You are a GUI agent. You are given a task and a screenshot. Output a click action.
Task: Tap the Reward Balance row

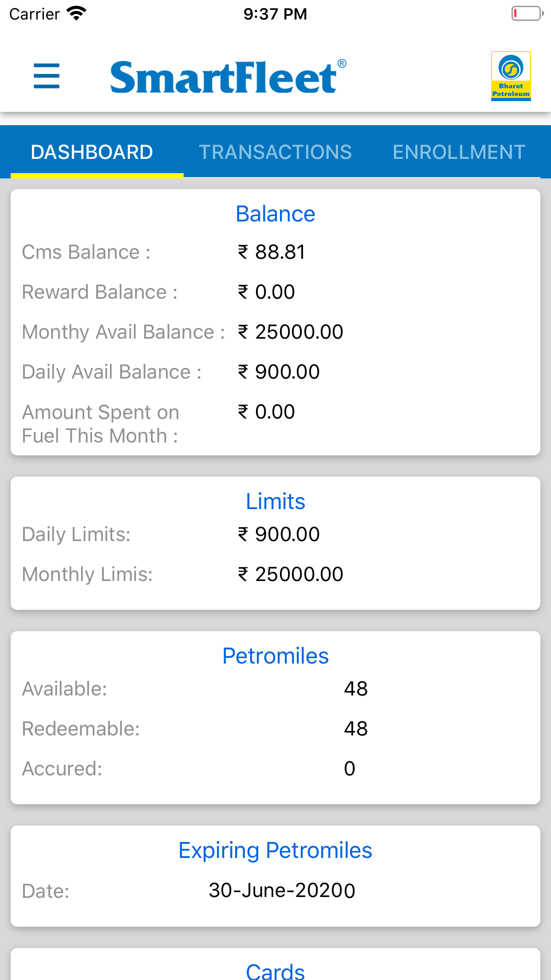(x=99, y=292)
